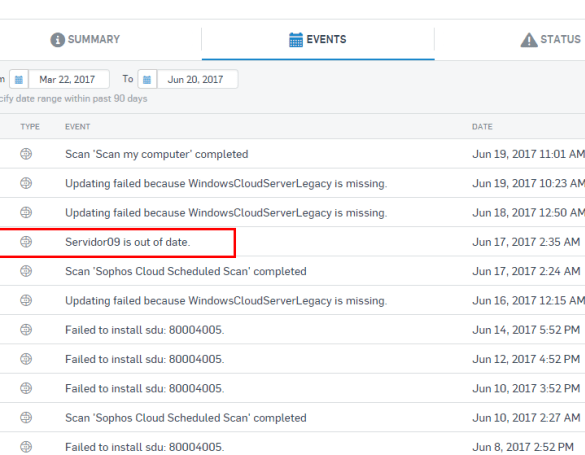Screen dimensions: 585x455
Task: Click the date 'Jun 17, 2017 2:35 AM'
Action: click(x=526, y=242)
